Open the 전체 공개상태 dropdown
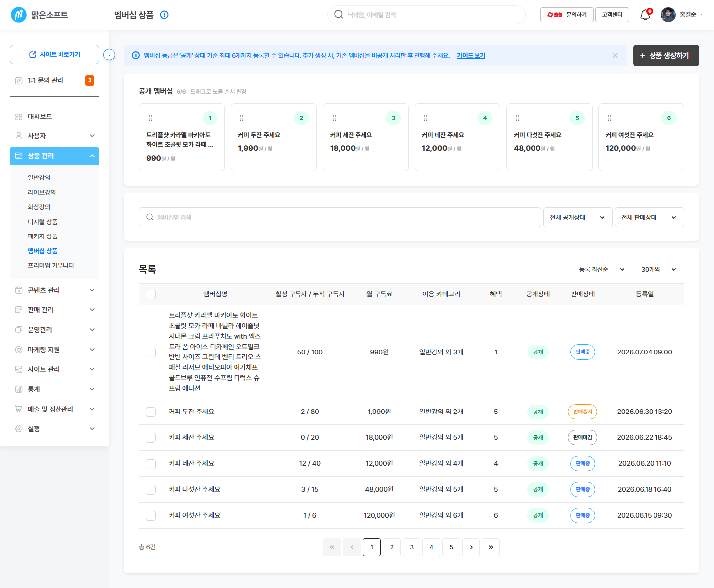714x588 pixels. click(x=578, y=217)
